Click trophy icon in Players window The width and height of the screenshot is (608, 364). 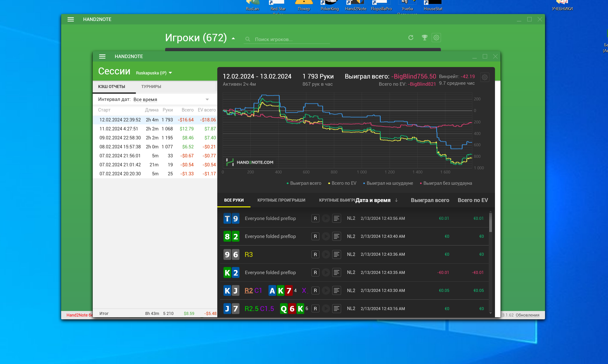tap(424, 38)
